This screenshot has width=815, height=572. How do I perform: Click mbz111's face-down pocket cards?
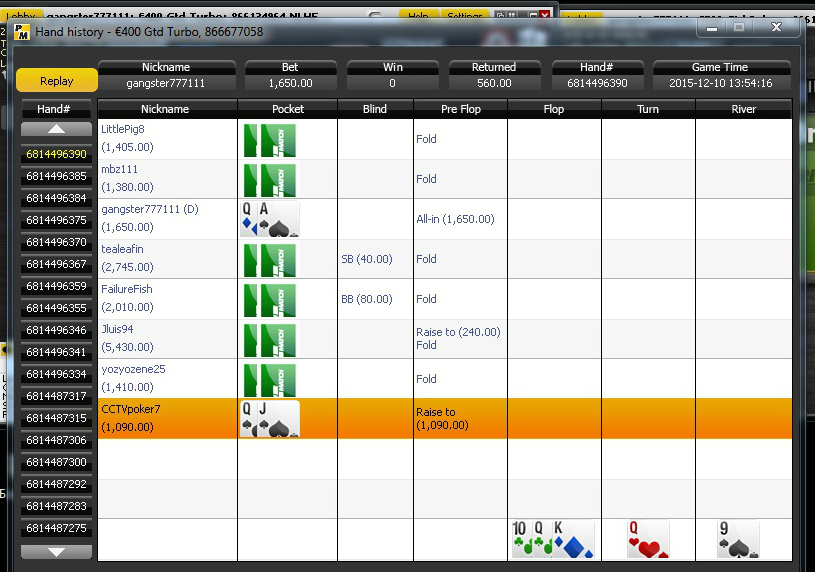coord(270,180)
